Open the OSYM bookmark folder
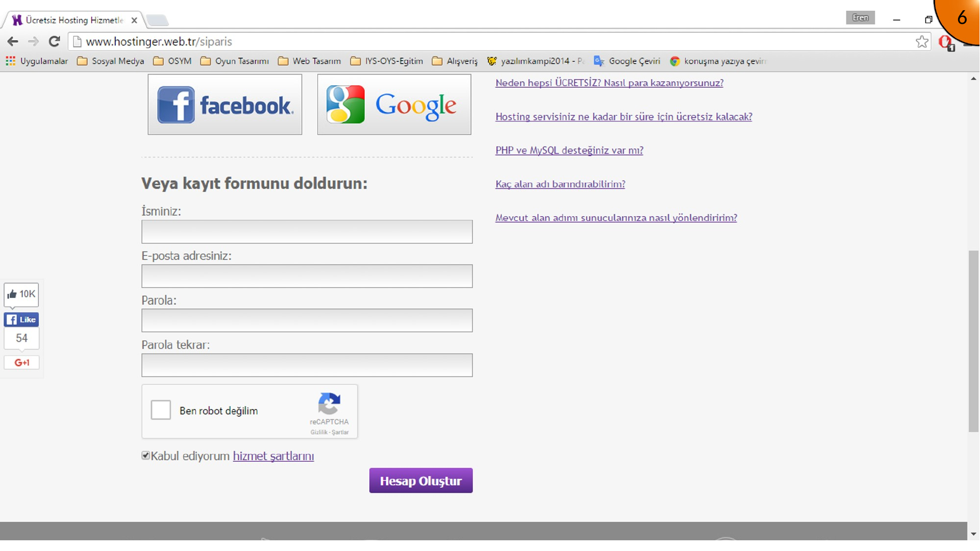The width and height of the screenshot is (980, 551). point(172,61)
